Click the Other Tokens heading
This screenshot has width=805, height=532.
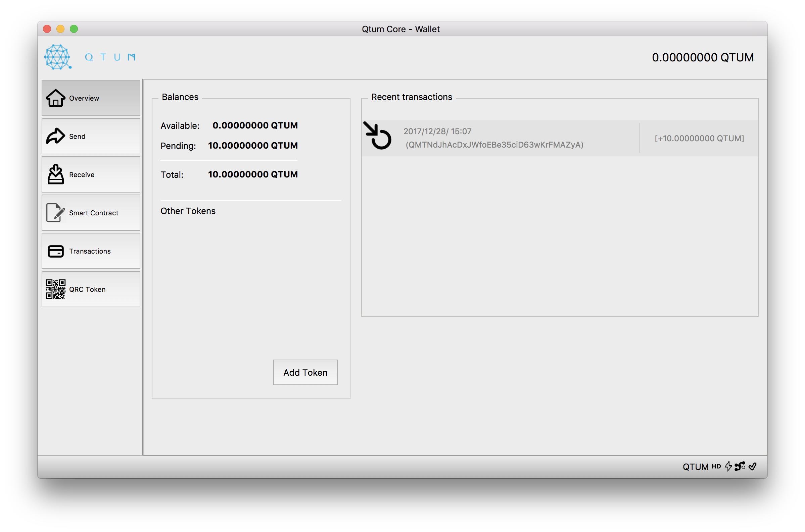188,211
